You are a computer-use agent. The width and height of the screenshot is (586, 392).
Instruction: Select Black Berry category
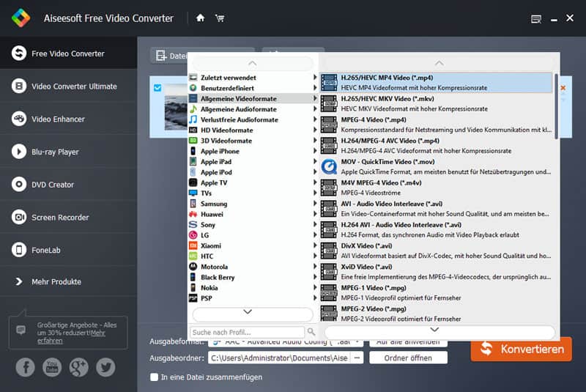click(x=253, y=277)
